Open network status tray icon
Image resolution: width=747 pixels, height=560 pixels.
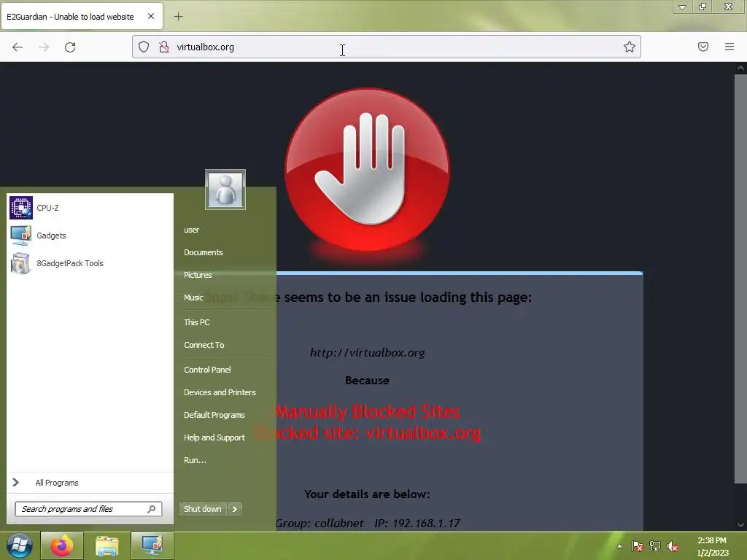pyautogui.click(x=655, y=546)
